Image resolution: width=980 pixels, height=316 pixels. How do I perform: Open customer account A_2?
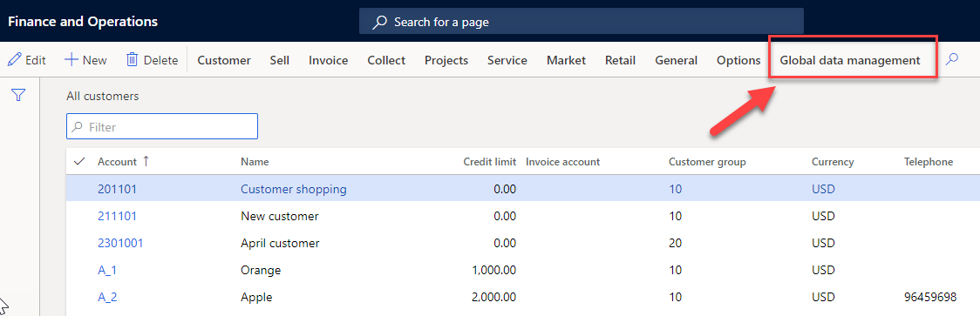[x=107, y=297]
